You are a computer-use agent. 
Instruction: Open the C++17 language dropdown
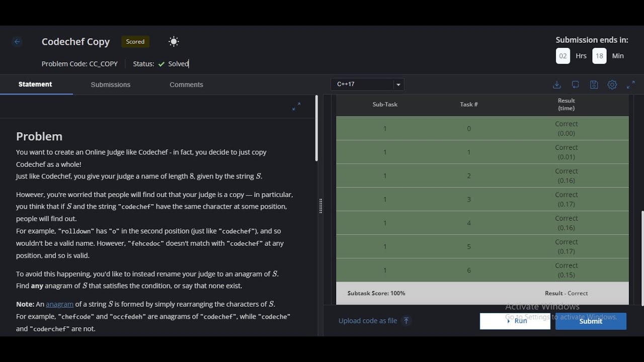[x=367, y=84]
